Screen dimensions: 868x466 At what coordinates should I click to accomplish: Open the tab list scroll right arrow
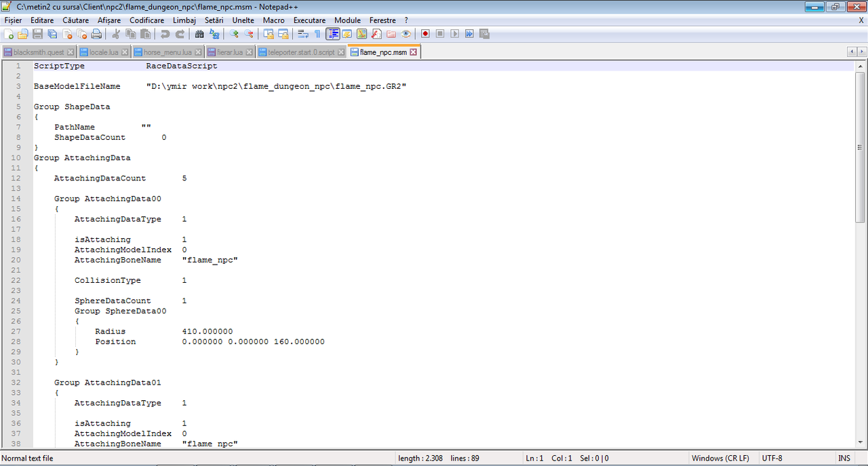point(861,52)
